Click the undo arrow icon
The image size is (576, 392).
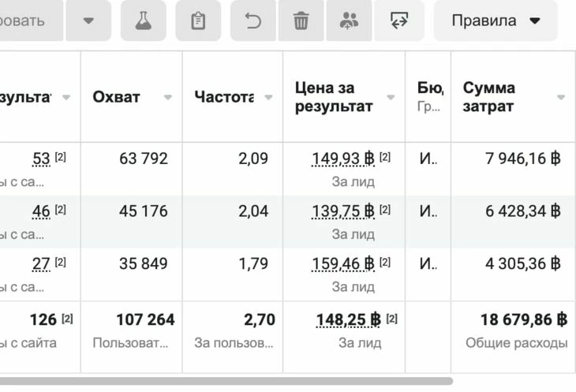(253, 21)
